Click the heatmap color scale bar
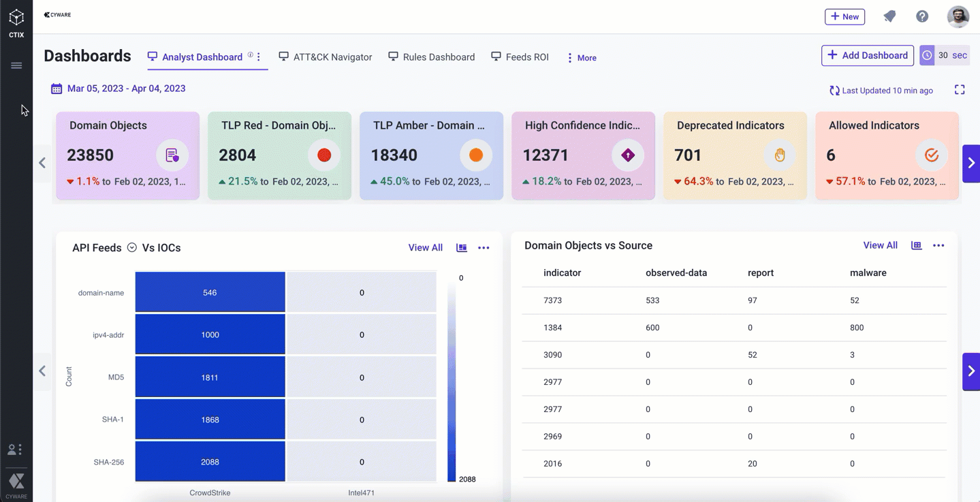980x502 pixels. click(451, 379)
